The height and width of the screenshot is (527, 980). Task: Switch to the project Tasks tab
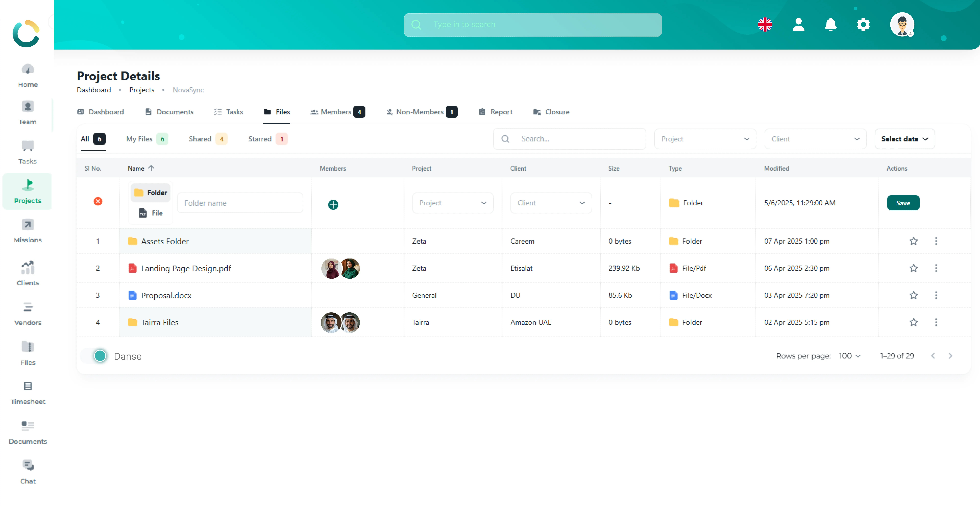coord(229,112)
